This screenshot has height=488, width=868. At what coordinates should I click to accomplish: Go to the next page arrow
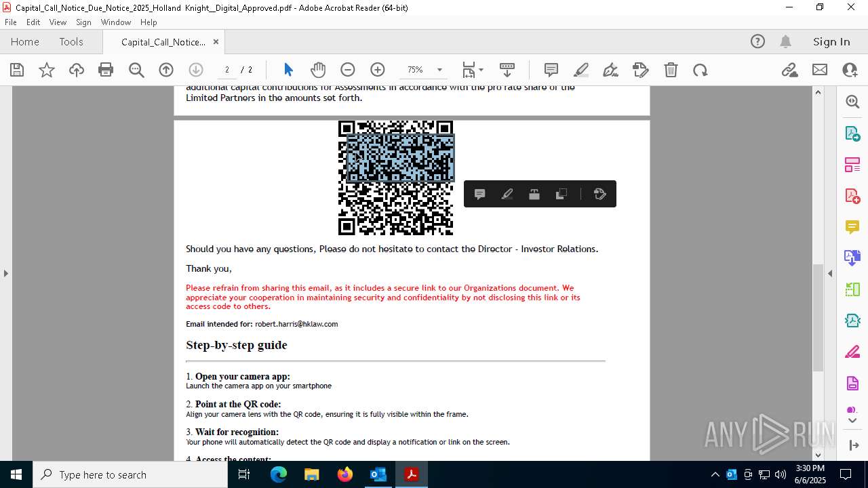pos(195,70)
